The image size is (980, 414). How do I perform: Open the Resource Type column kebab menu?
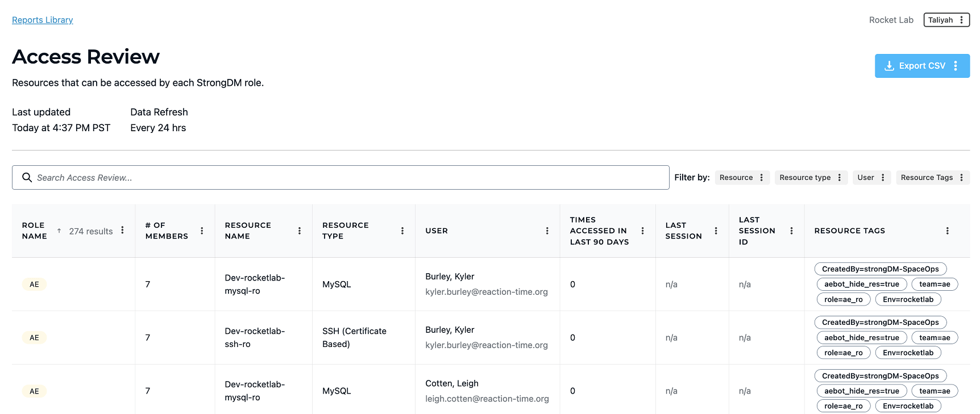point(402,231)
